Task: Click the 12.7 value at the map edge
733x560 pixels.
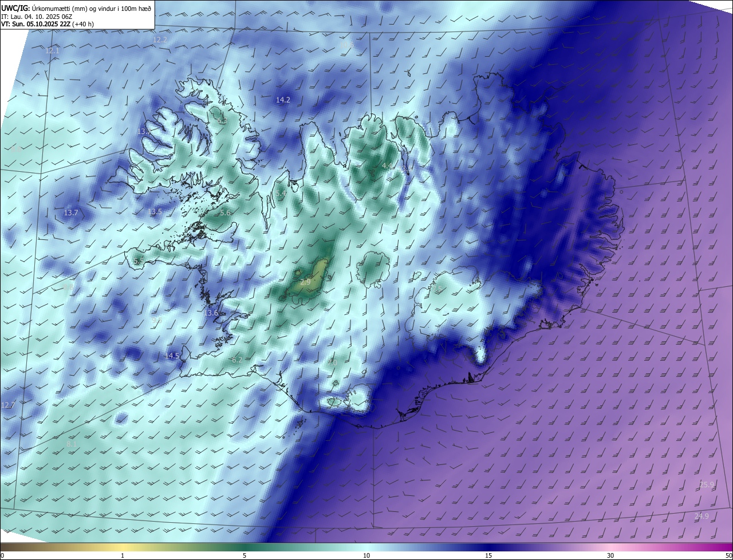Action: 8,405
